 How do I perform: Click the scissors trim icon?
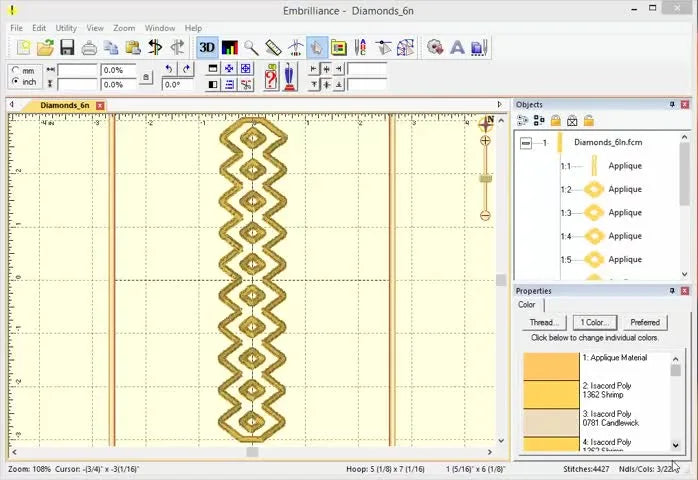pos(245,84)
